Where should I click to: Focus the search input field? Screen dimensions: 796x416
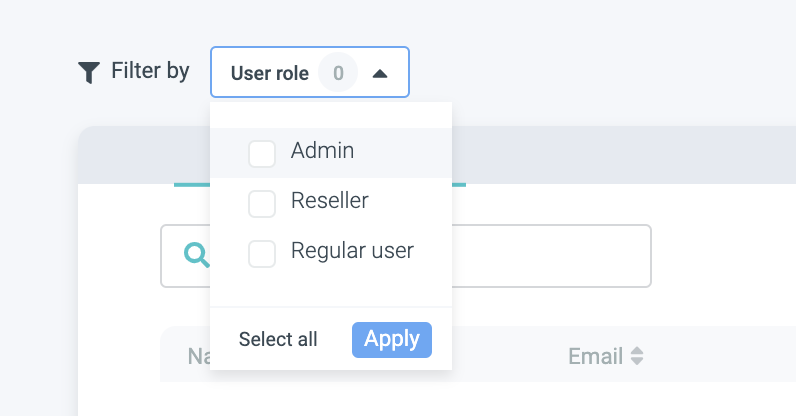(x=550, y=256)
